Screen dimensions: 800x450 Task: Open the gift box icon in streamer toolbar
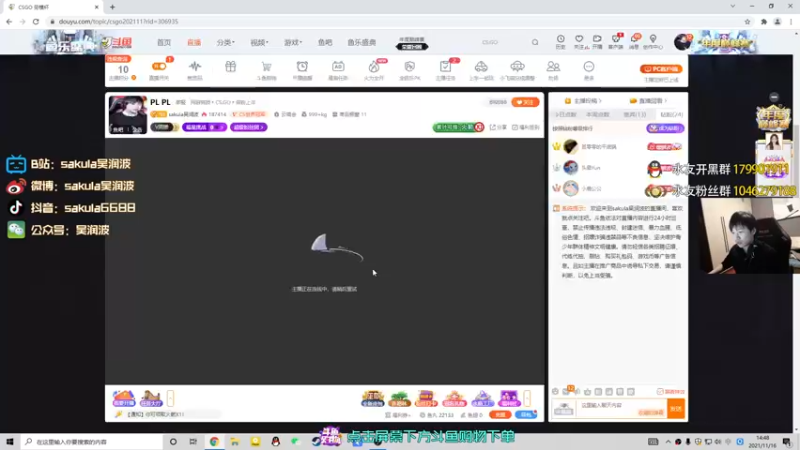pos(231,67)
